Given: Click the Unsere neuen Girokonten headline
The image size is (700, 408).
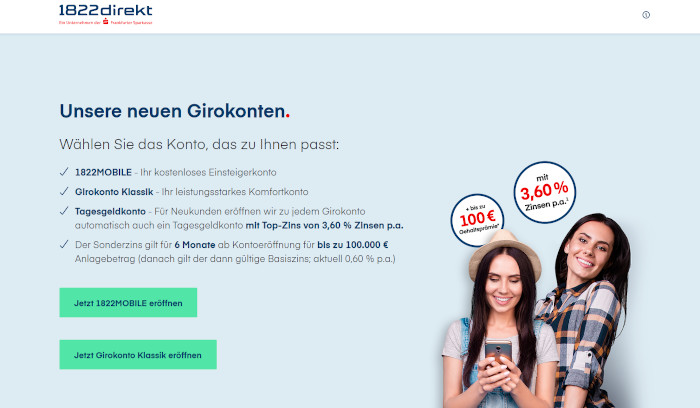Looking at the screenshot, I should click(x=175, y=111).
